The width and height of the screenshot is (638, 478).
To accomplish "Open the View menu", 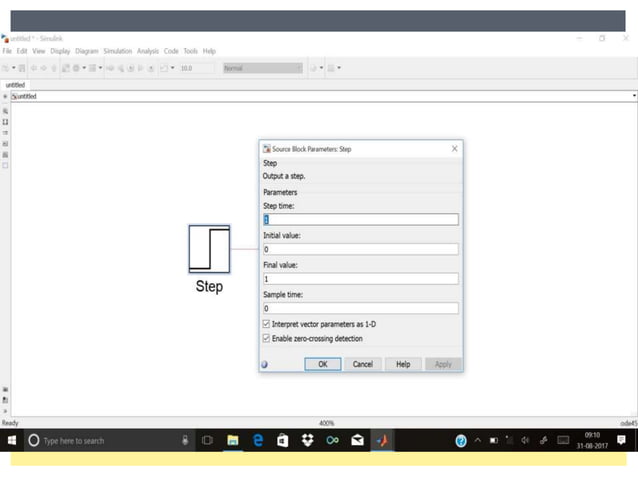I will tap(39, 51).
